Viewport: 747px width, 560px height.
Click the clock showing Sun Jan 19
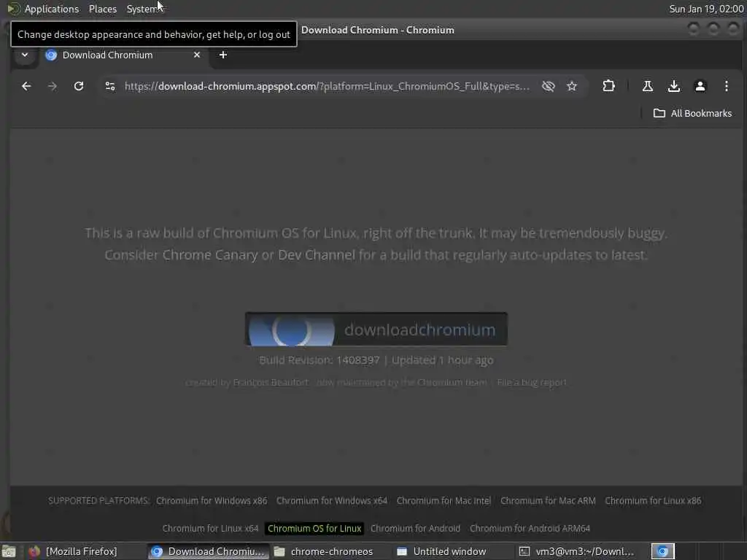pos(706,9)
